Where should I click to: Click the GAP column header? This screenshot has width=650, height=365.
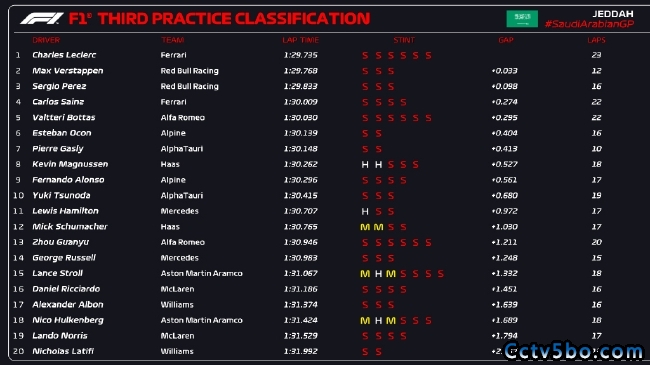coord(506,40)
